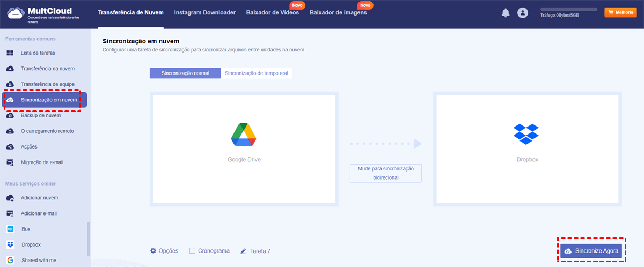The image size is (644, 267).
Task: Click the Acções share icon
Action: 10,146
